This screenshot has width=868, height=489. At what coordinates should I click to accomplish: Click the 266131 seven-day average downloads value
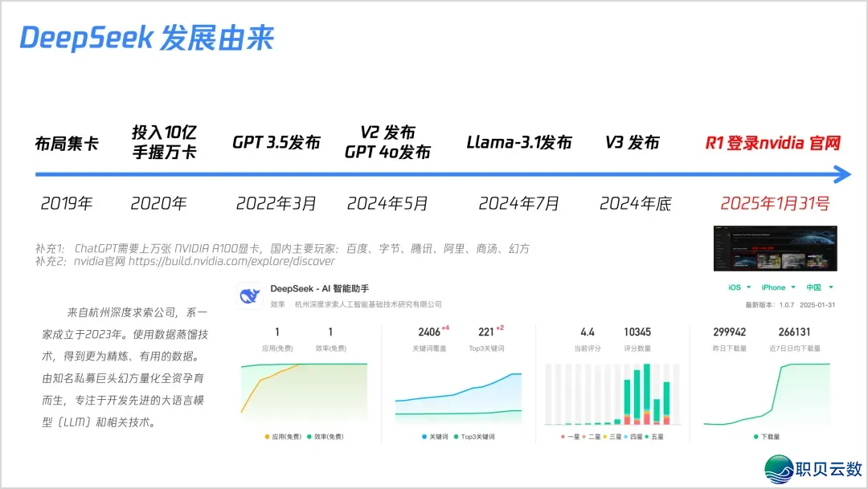click(794, 332)
